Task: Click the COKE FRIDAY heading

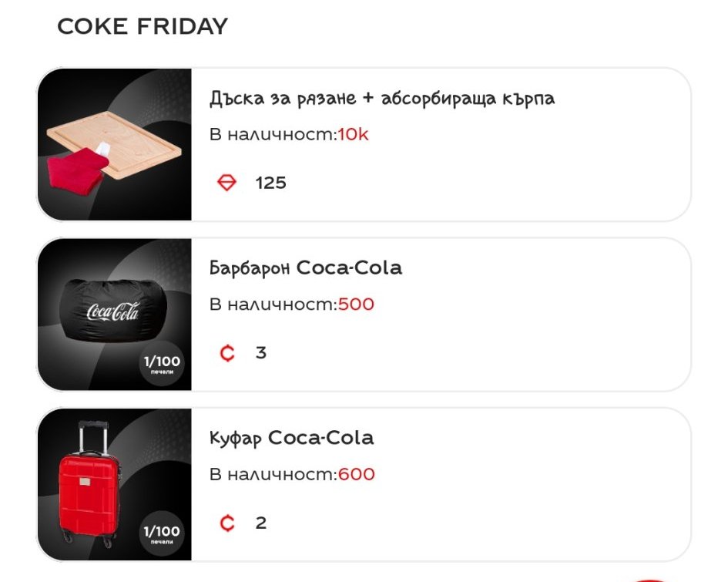Action: 143,26
